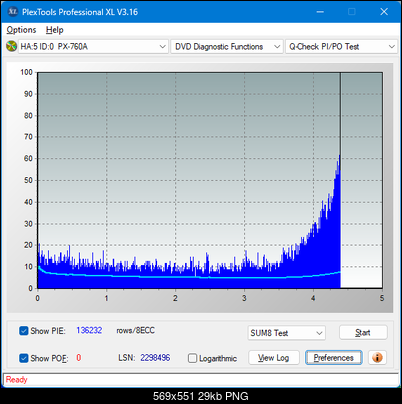Click the PlexTools XL title bar logo

[x=13, y=12]
